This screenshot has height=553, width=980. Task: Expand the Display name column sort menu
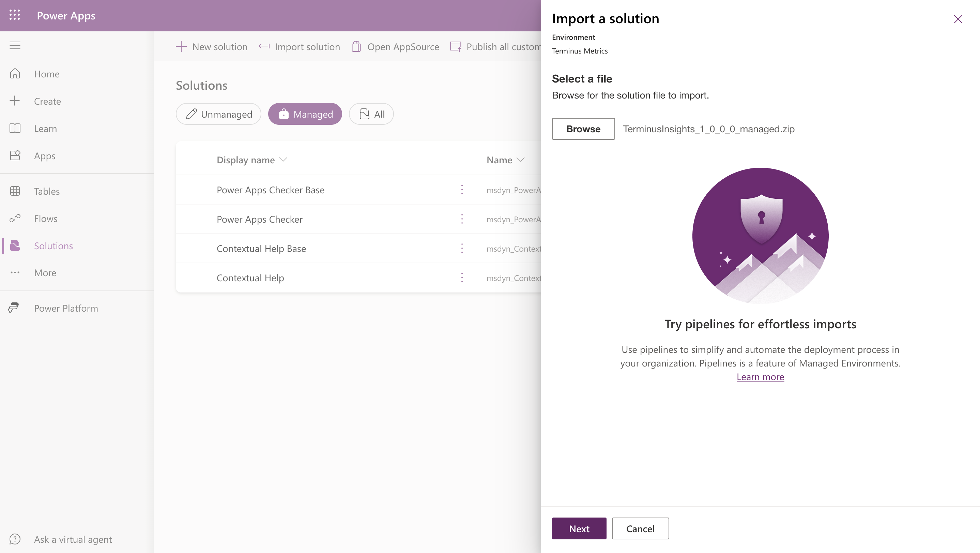click(x=283, y=160)
